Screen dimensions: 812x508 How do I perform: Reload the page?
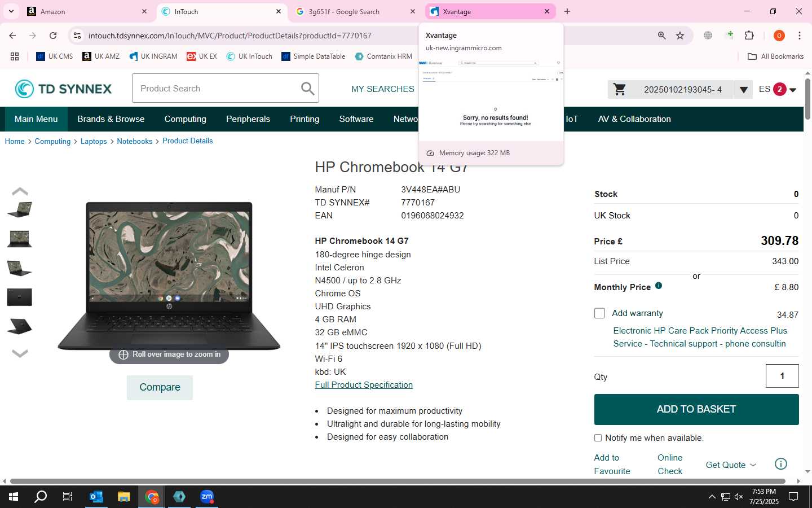tap(53, 36)
